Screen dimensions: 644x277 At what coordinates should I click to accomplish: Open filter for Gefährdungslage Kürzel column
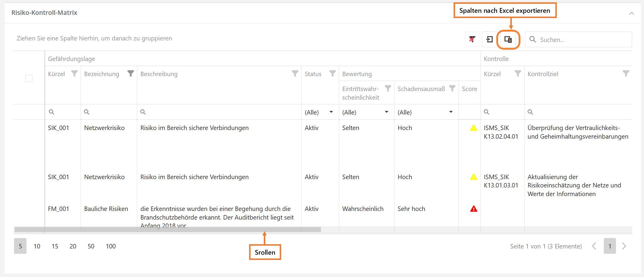[74, 73]
